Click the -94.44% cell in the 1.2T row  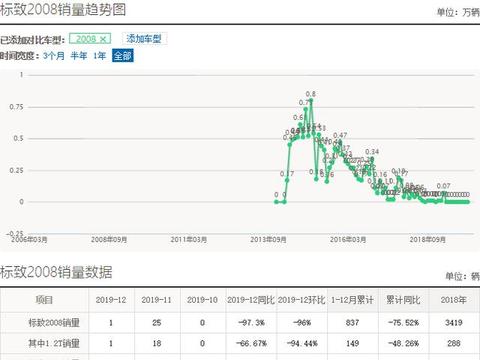click(x=302, y=343)
